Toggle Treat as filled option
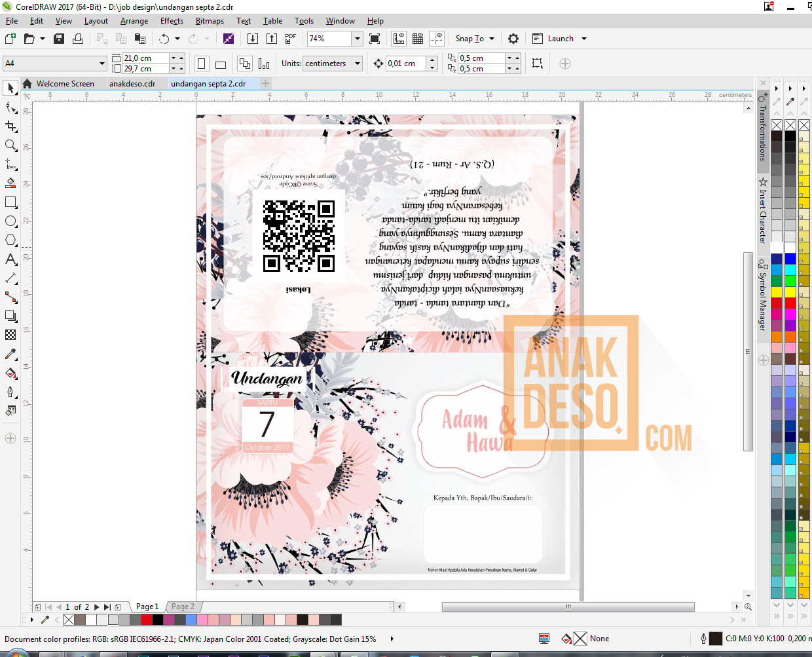This screenshot has height=657, width=812. tap(537, 64)
